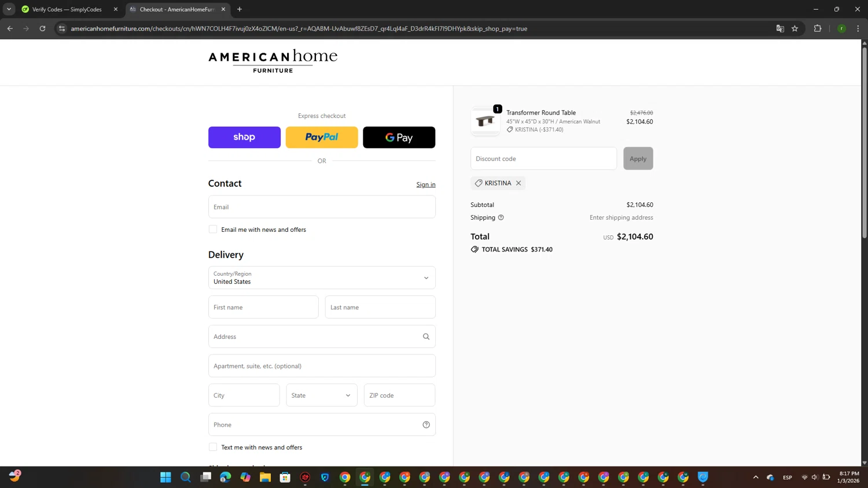Go back in browser history
The width and height of the screenshot is (868, 488).
tap(10, 28)
